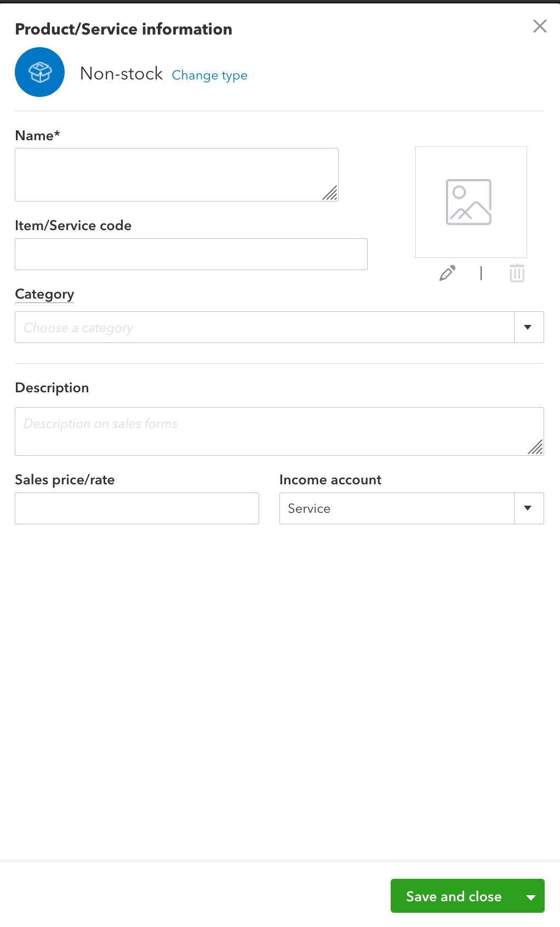The image size is (560, 927).
Task: Click the Non-stock type label
Action: point(121,73)
